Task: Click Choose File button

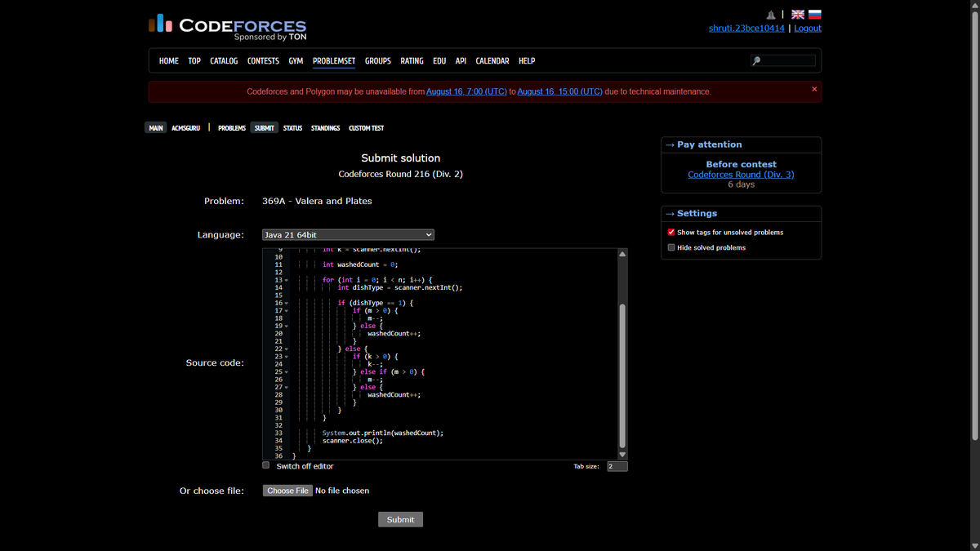Action: coord(287,491)
